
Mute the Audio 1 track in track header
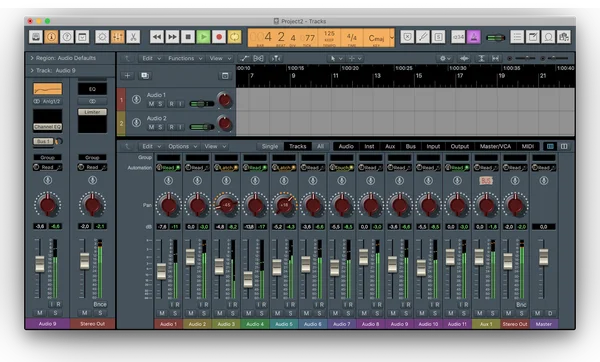[x=152, y=104]
